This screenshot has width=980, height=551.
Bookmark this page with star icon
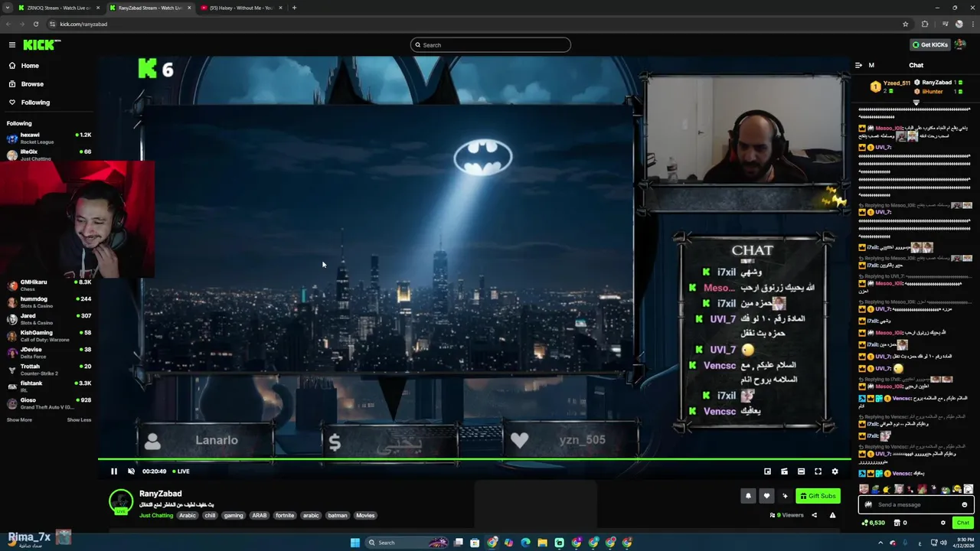click(905, 24)
